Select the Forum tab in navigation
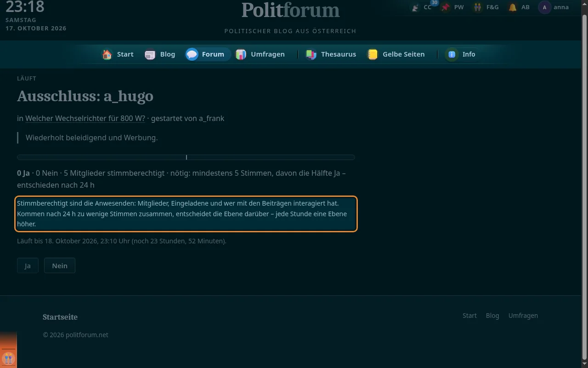The width and height of the screenshot is (588, 368). [208, 54]
